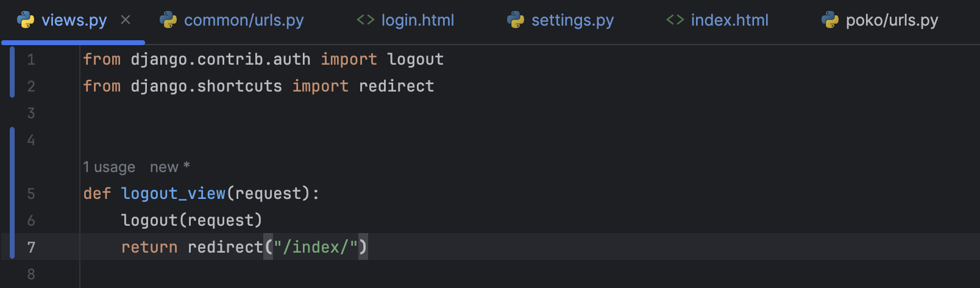
Task: Go to the index.html tab label
Action: [x=730, y=20]
